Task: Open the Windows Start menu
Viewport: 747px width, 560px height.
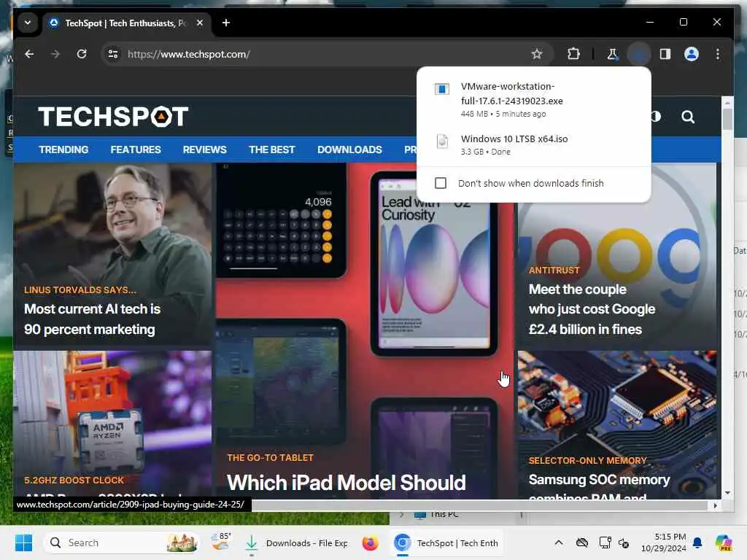Action: [x=23, y=542]
